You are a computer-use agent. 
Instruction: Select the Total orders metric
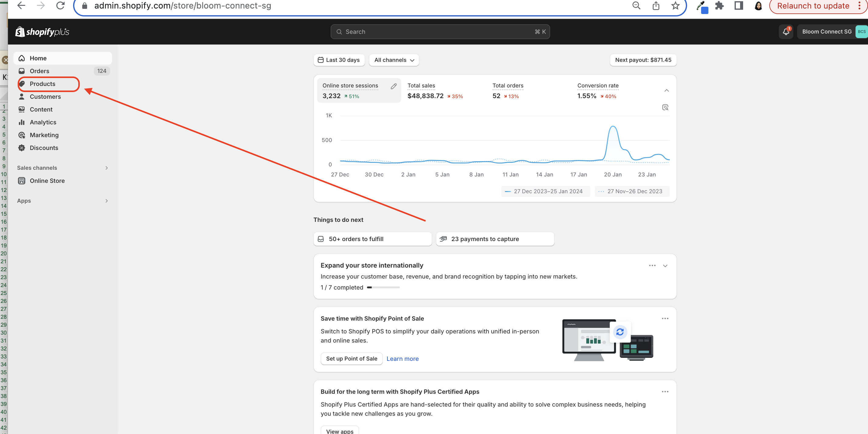pos(507,91)
